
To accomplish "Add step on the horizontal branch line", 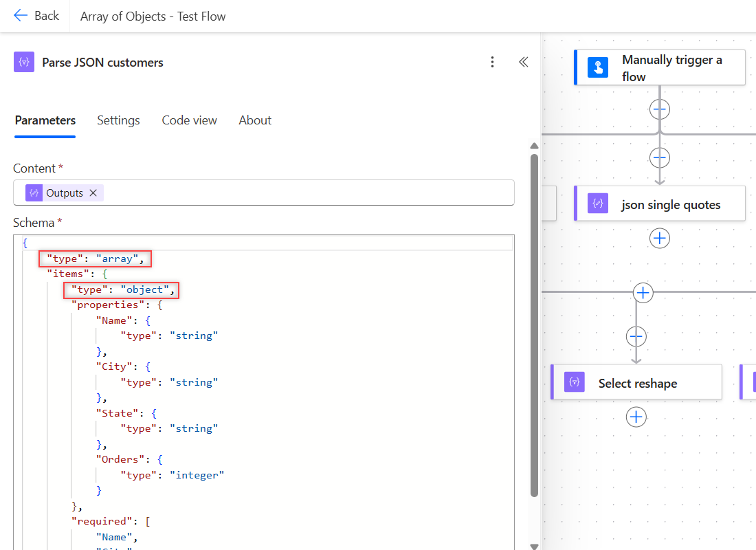I will pyautogui.click(x=643, y=292).
